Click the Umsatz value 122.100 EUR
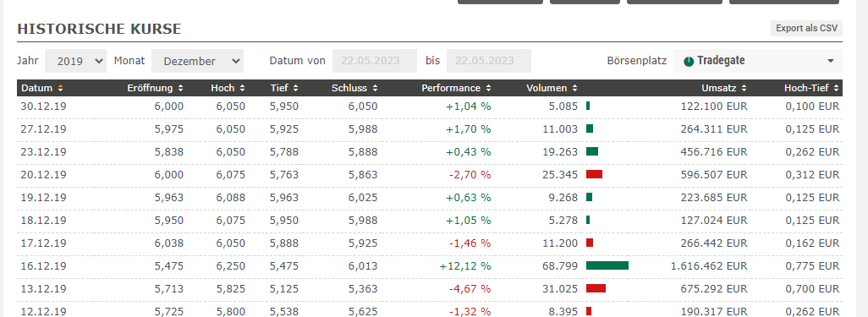The image size is (868, 317). tap(714, 107)
